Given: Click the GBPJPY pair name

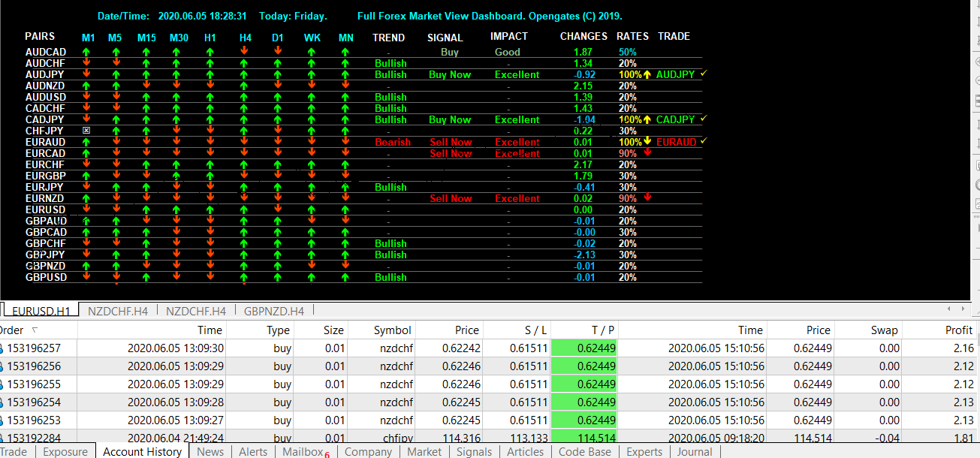Looking at the screenshot, I should coord(44,255).
